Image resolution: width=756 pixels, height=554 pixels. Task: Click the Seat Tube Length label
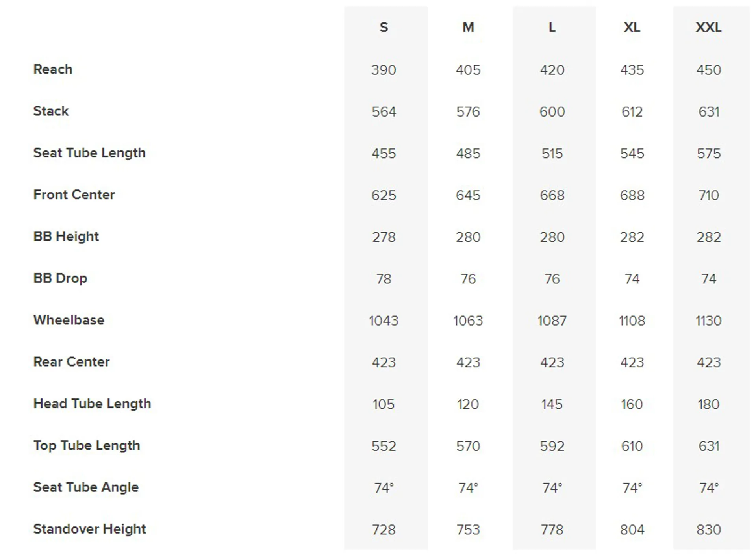point(89,153)
